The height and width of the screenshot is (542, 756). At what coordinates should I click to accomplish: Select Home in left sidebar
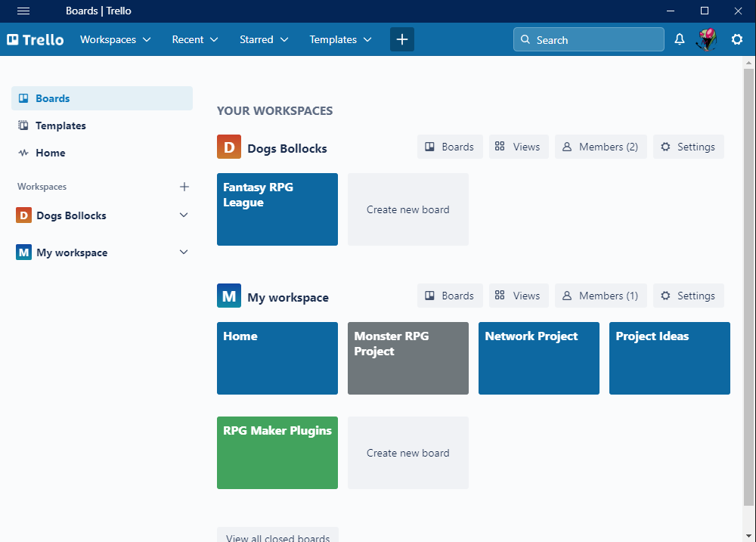(102, 153)
